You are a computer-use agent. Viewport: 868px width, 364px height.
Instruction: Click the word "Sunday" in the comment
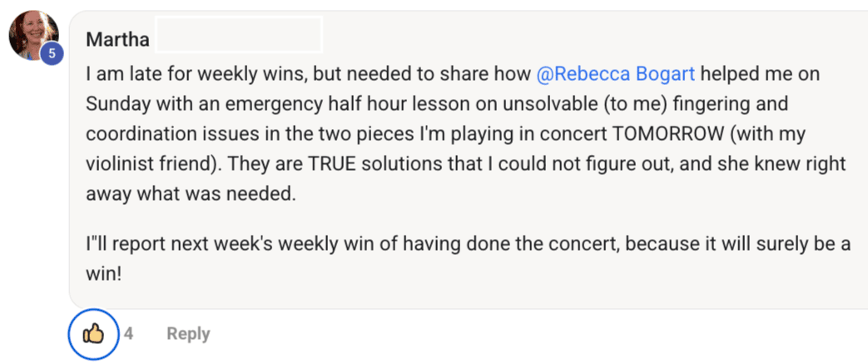[x=114, y=104]
